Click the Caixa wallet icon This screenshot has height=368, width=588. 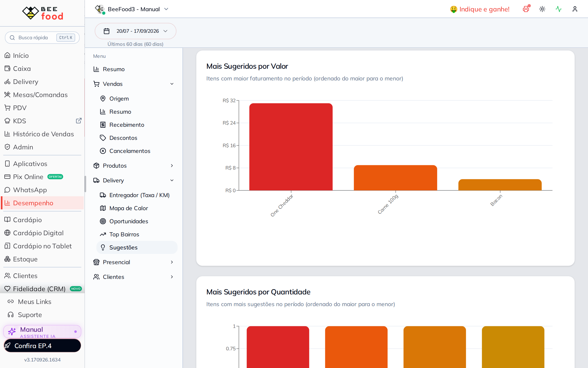[x=7, y=68]
